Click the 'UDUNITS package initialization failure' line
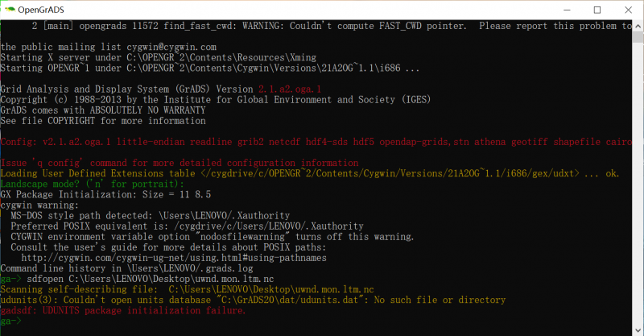The width and height of the screenshot is (644, 336). pos(123,310)
